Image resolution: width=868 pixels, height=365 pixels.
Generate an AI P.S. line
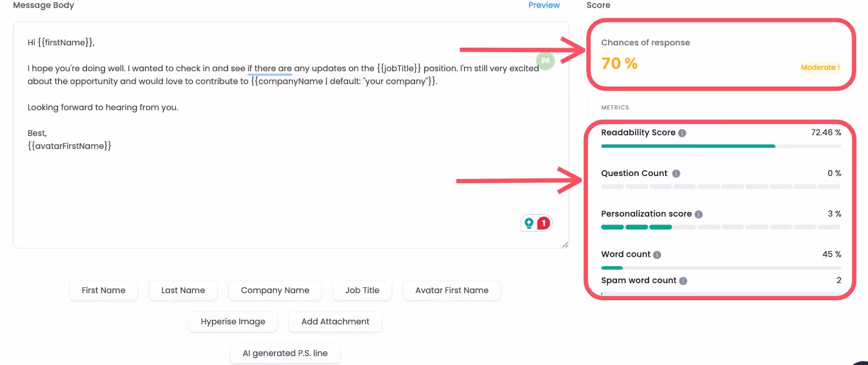(285, 353)
